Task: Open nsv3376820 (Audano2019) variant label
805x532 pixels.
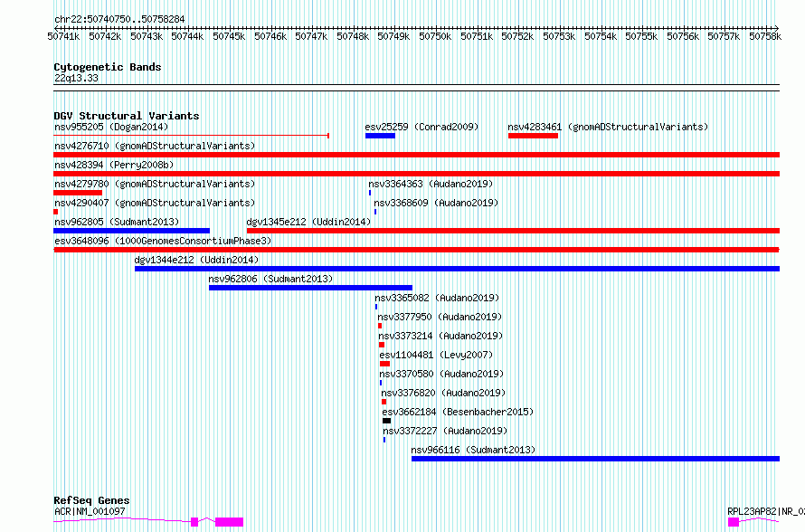Action: 443,393
